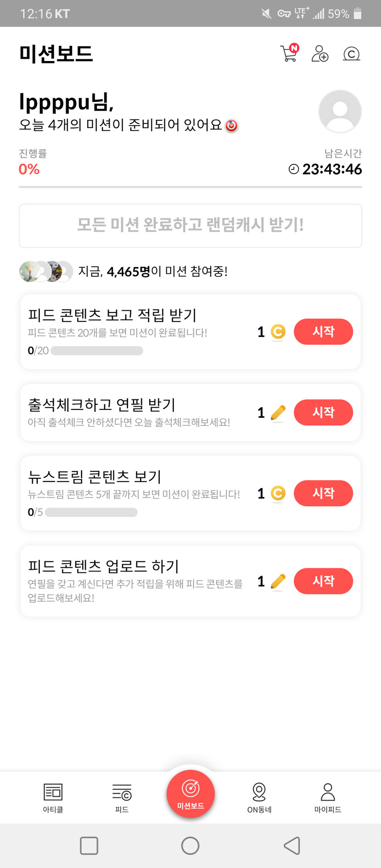Screen dimensions: 381x868
Task: Tap the 미션보드 center tab button
Action: click(190, 794)
